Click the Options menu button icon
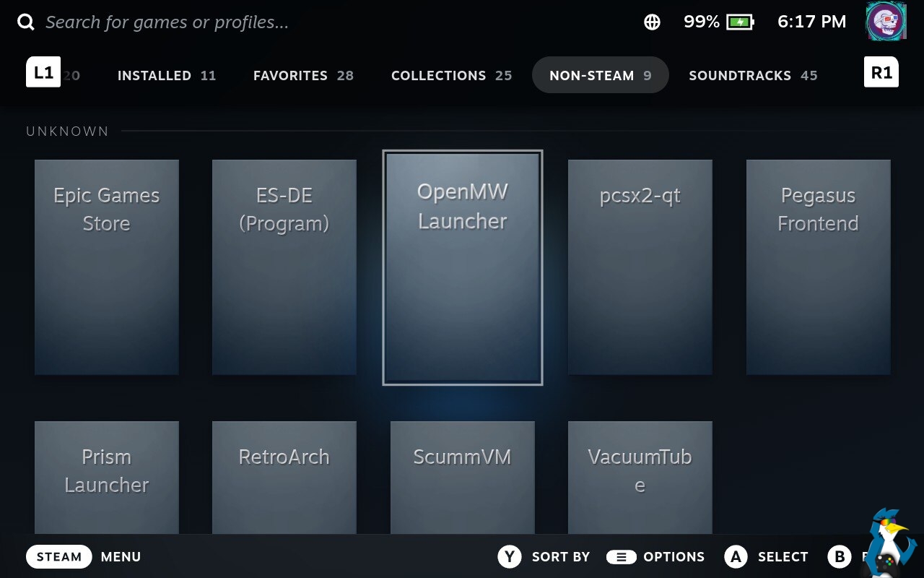The height and width of the screenshot is (578, 924). (621, 556)
